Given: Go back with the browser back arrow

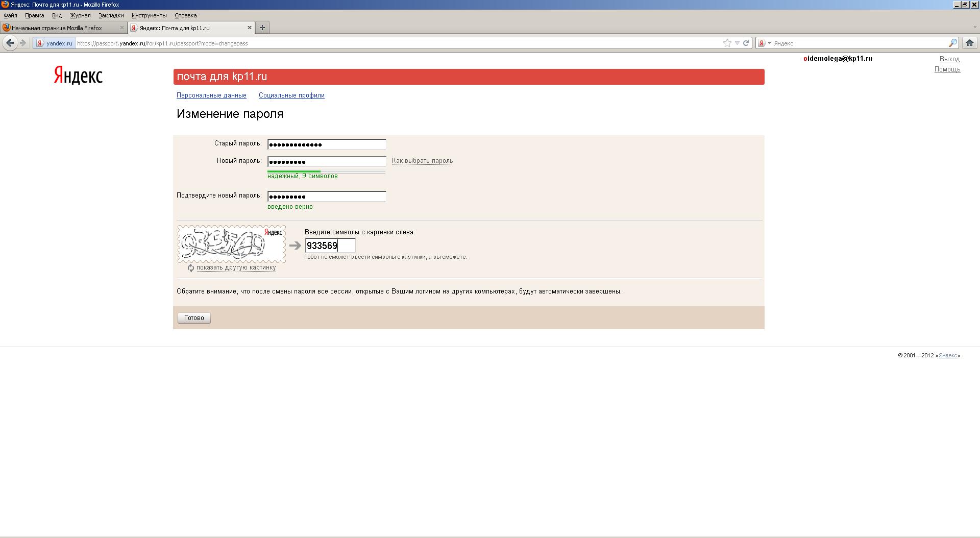Looking at the screenshot, I should point(10,43).
